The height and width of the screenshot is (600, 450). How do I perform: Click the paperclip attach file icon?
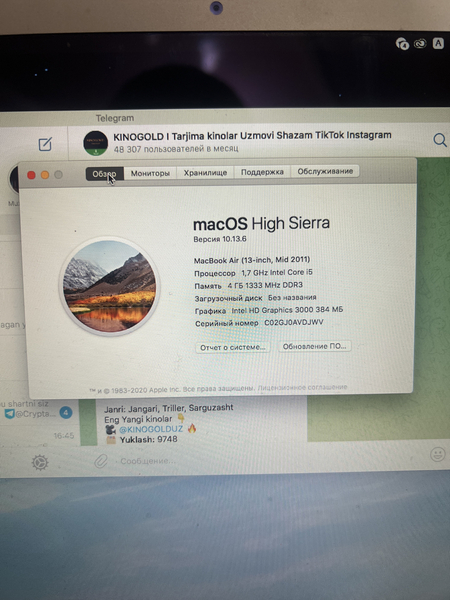[x=101, y=461]
